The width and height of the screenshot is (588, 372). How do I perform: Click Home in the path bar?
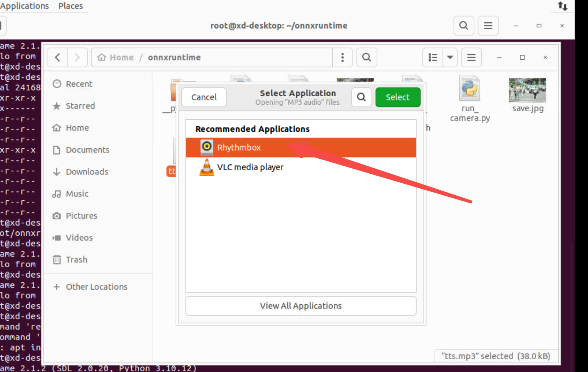pyautogui.click(x=116, y=57)
